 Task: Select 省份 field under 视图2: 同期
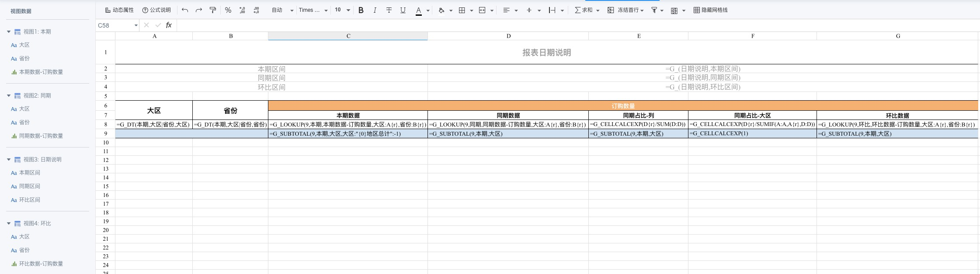[24, 122]
